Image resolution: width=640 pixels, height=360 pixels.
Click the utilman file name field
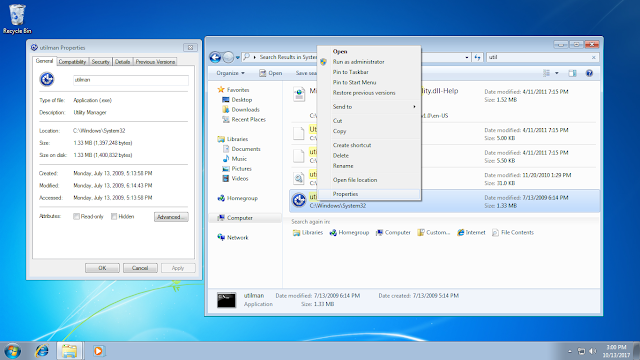[131, 80]
